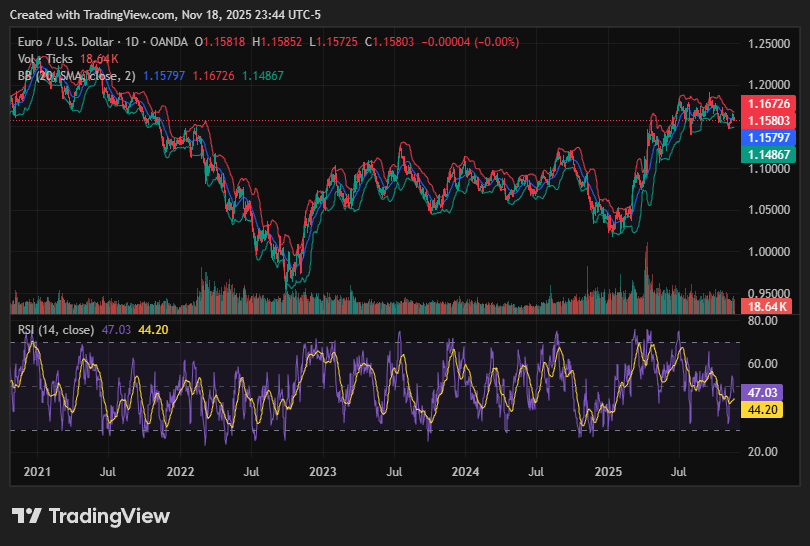Click the 'Created with TradingView.com' header text
This screenshot has width=810, height=546.
click(91, 12)
